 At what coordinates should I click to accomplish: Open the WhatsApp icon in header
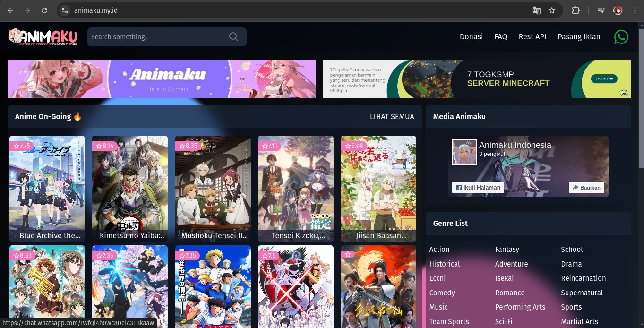pos(621,37)
